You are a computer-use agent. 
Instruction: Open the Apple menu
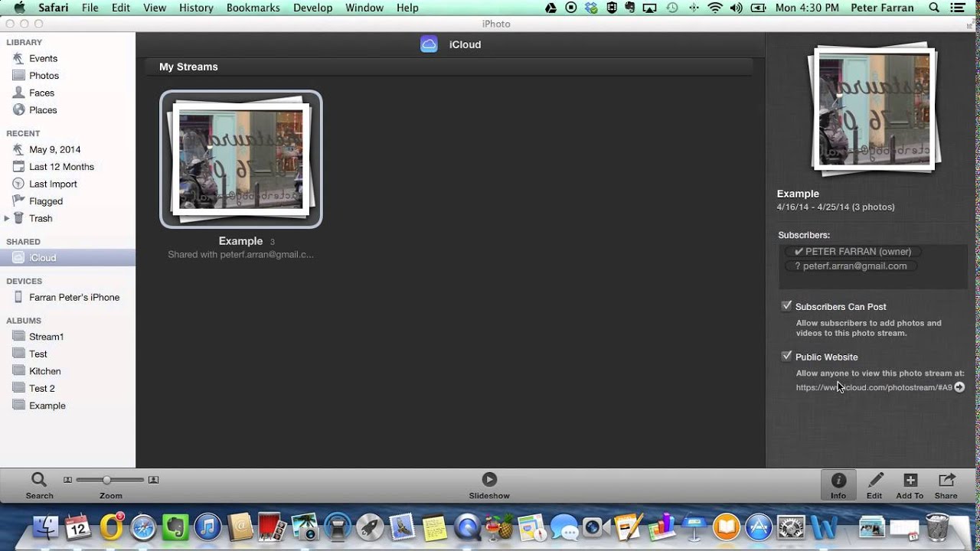pos(20,8)
